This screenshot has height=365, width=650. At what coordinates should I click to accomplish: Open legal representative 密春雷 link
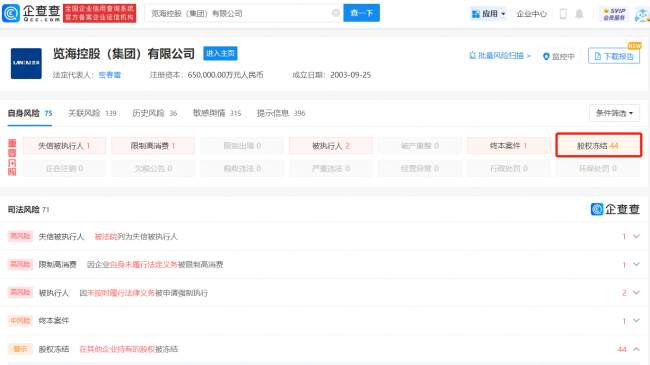click(x=110, y=75)
